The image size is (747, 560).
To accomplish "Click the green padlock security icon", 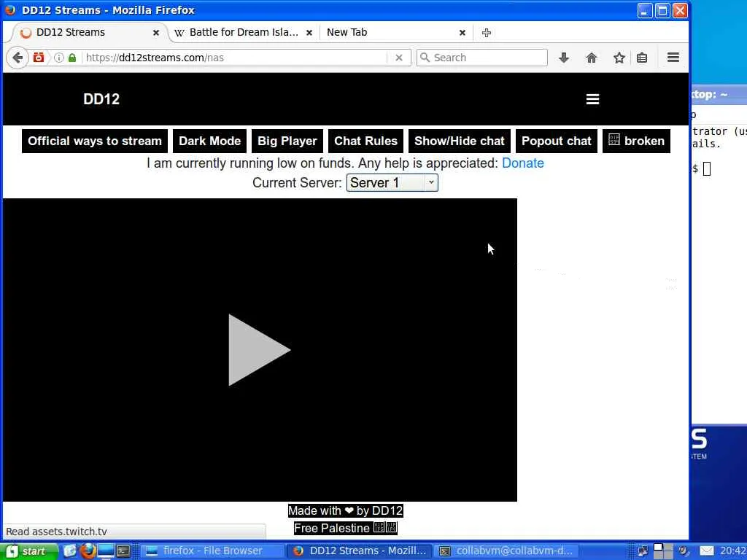I will [x=72, y=58].
